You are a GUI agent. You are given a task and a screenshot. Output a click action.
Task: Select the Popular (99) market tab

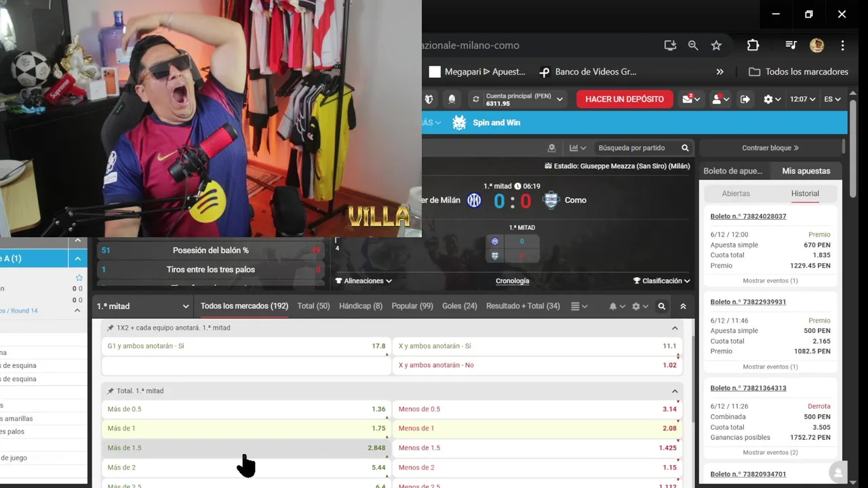click(x=412, y=306)
